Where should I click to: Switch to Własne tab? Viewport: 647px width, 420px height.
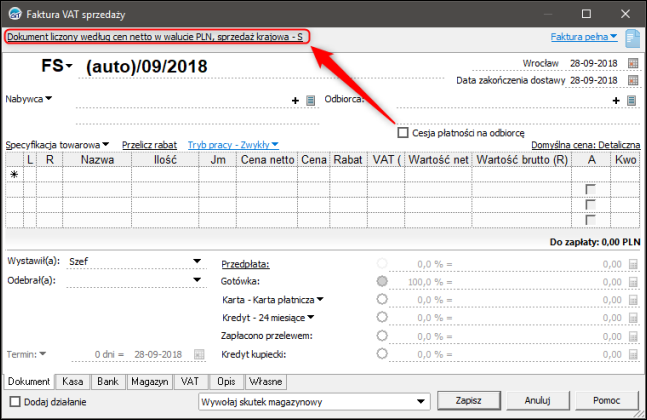[266, 382]
